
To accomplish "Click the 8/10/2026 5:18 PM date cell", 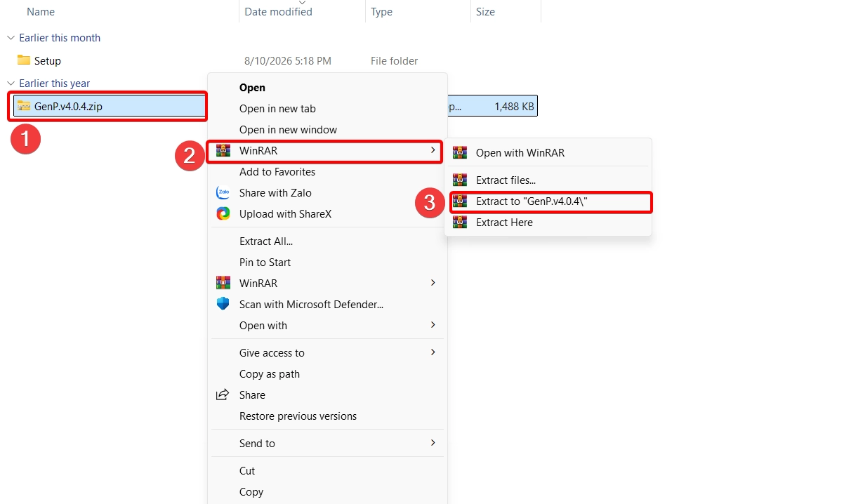I will [288, 61].
